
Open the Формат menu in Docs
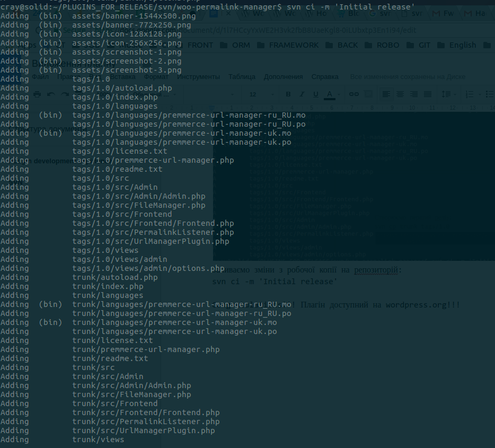point(156,77)
